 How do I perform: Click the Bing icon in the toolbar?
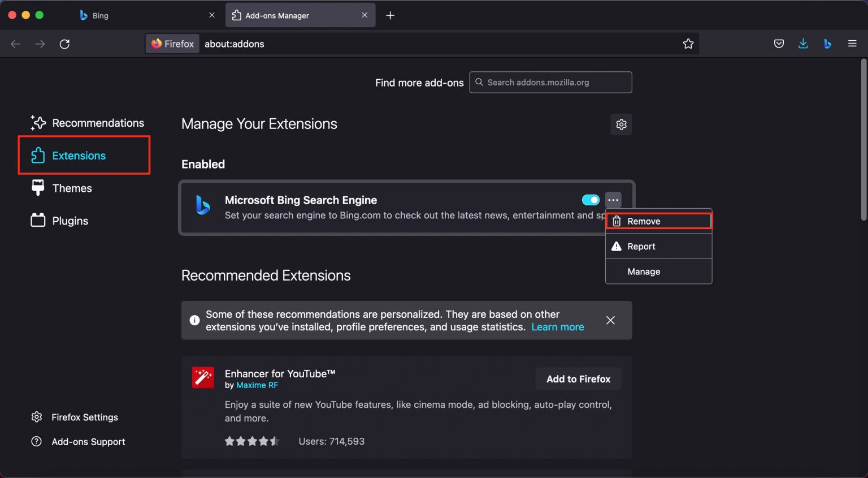827,44
